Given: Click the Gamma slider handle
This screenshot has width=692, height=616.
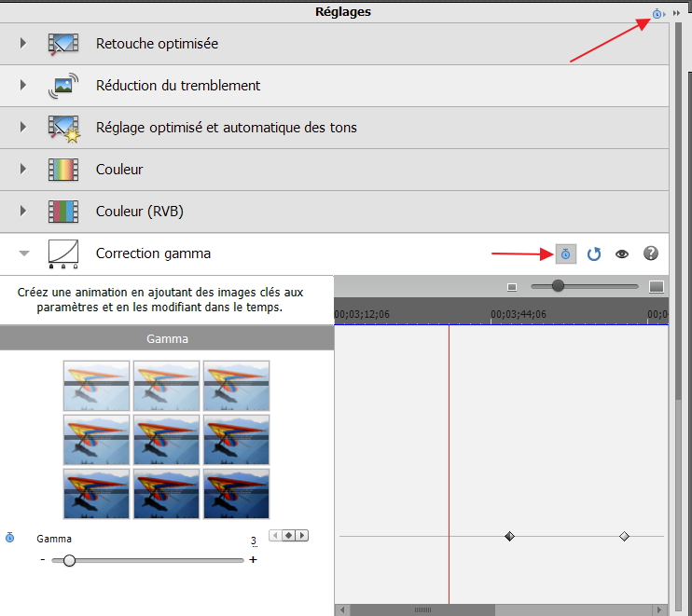Looking at the screenshot, I should pyautogui.click(x=69, y=560).
